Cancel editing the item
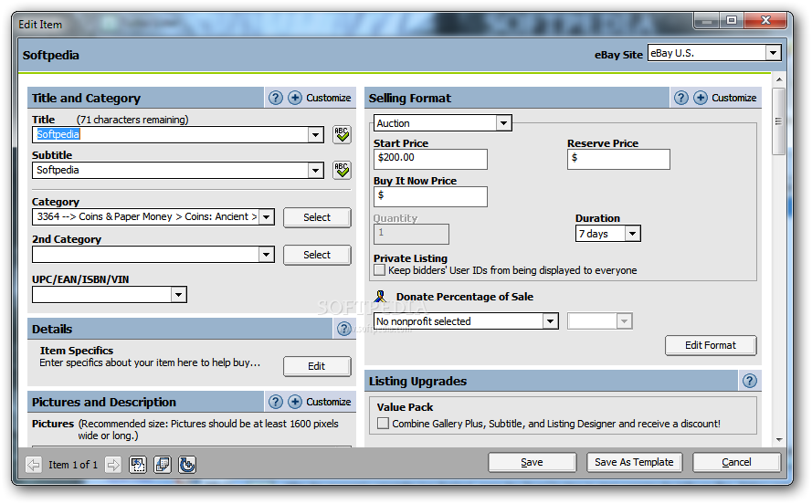Image resolution: width=812 pixels, height=504 pixels. [x=736, y=462]
